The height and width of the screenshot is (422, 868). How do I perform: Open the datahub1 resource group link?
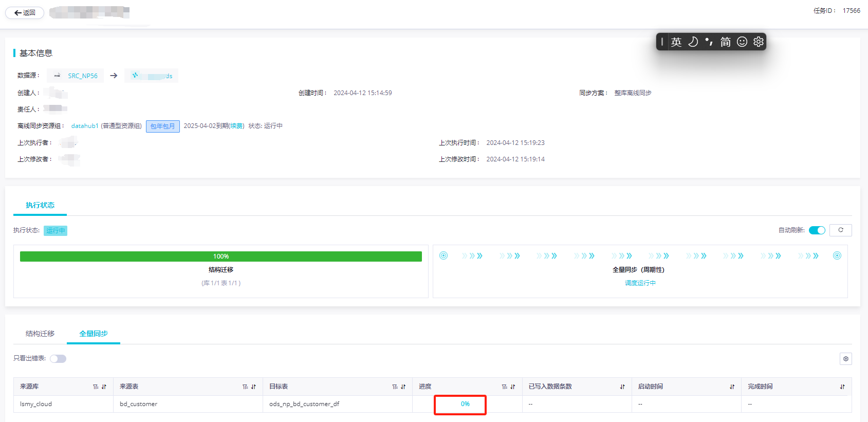point(85,126)
